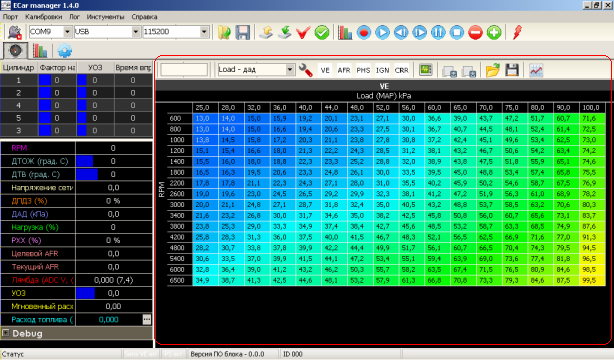Select VE cell value 99,5 at 6500 RPM
This screenshot has height=360, width=614.
(592, 280)
